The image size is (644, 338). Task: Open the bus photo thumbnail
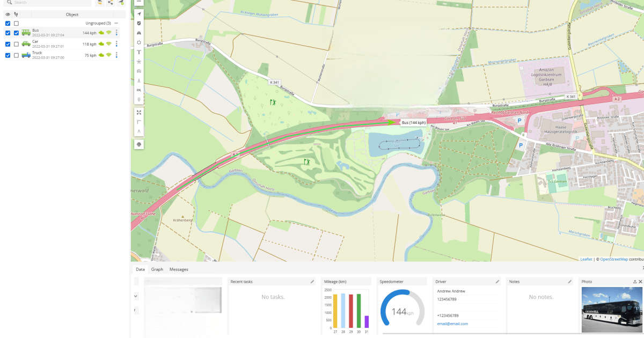tap(612, 310)
